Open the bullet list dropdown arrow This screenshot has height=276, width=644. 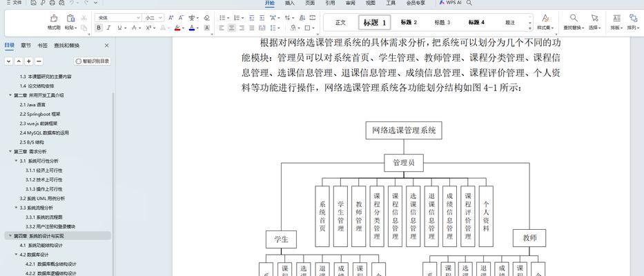point(228,18)
